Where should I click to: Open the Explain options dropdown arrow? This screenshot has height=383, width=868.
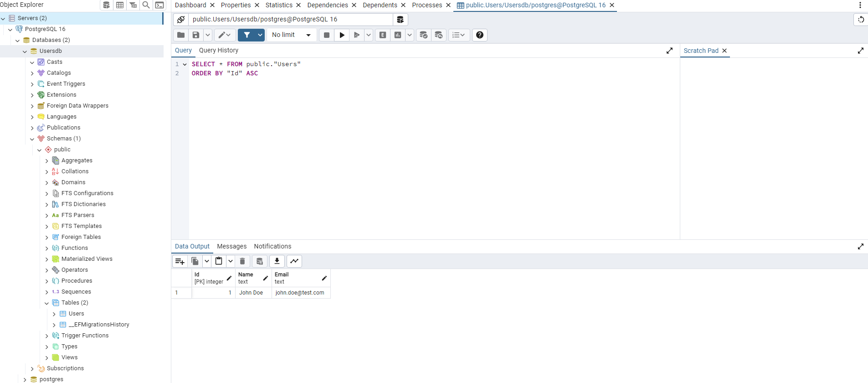(410, 35)
